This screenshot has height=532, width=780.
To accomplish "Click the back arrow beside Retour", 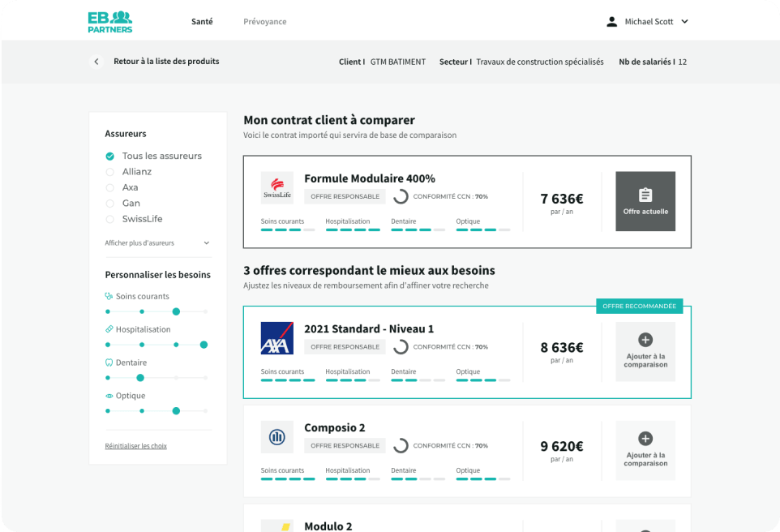I will (96, 61).
